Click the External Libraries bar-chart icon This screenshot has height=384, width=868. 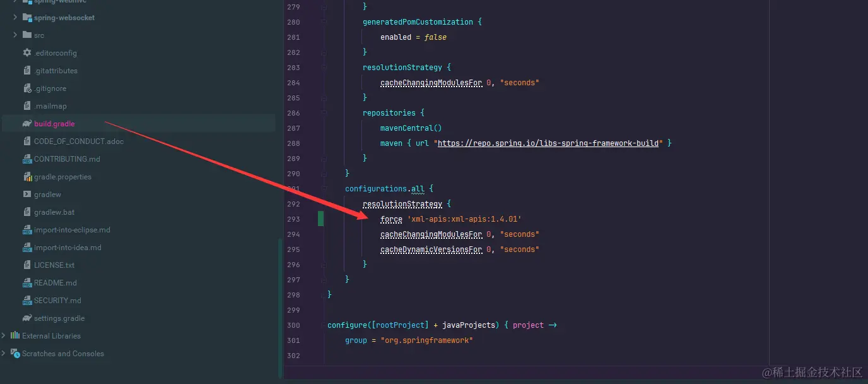15,336
